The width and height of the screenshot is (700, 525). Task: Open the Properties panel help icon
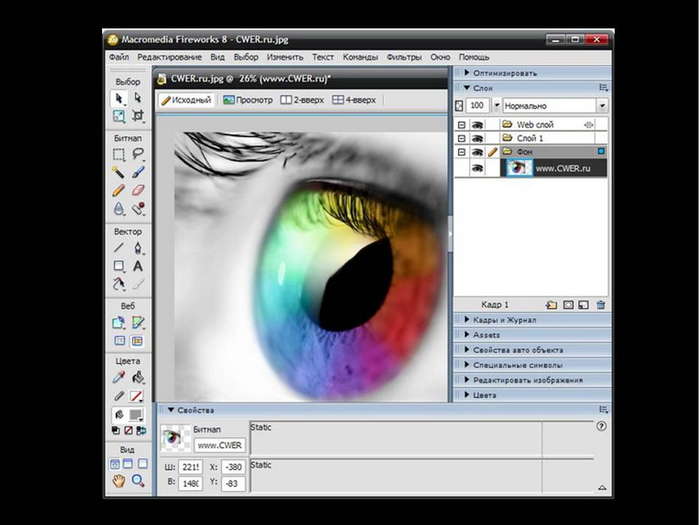(x=601, y=426)
